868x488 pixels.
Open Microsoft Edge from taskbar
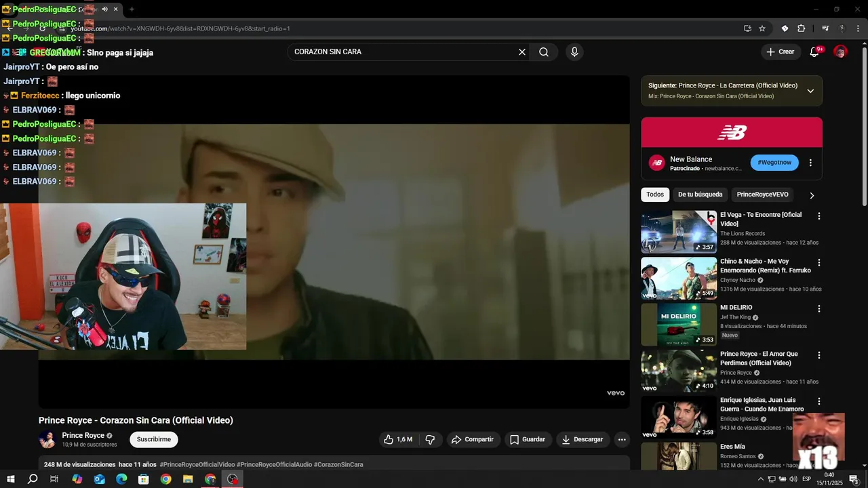coord(121,479)
